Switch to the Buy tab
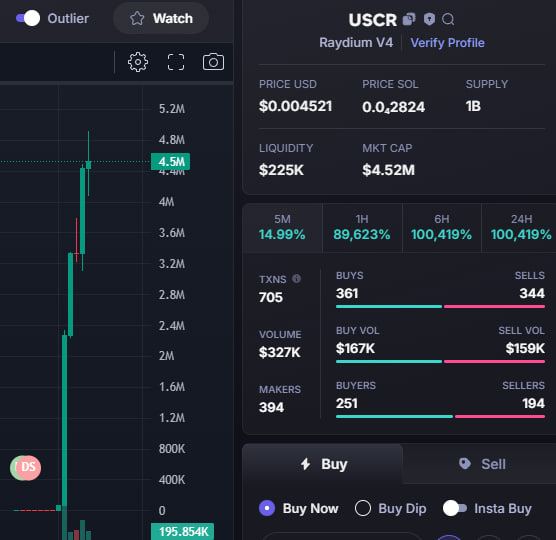The image size is (556, 540). coord(323,464)
